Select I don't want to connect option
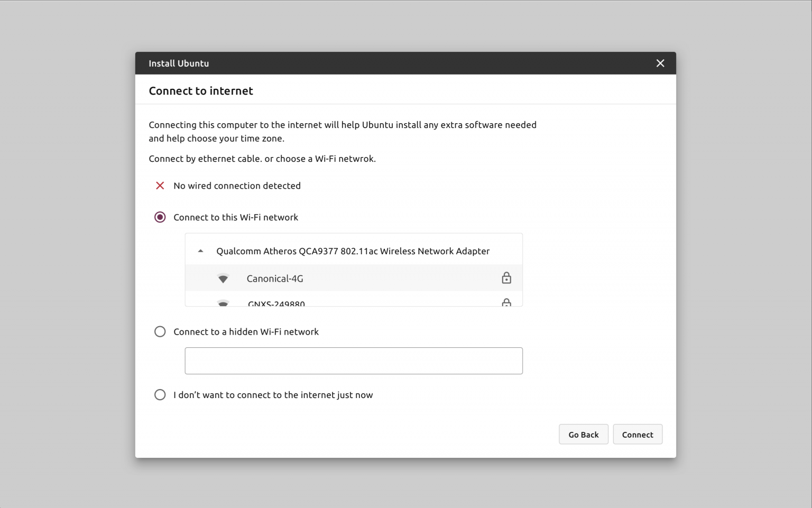The image size is (812, 508). pyautogui.click(x=160, y=395)
